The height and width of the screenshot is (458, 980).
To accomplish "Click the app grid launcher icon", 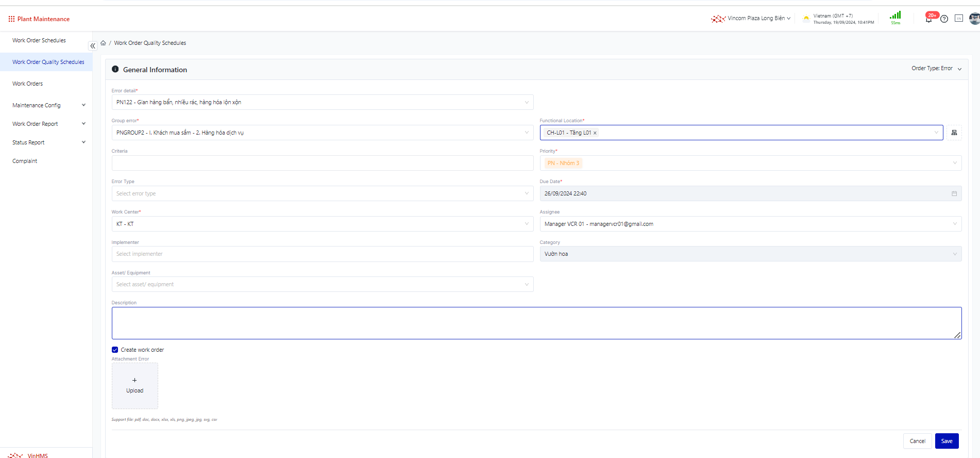I will click(x=11, y=19).
